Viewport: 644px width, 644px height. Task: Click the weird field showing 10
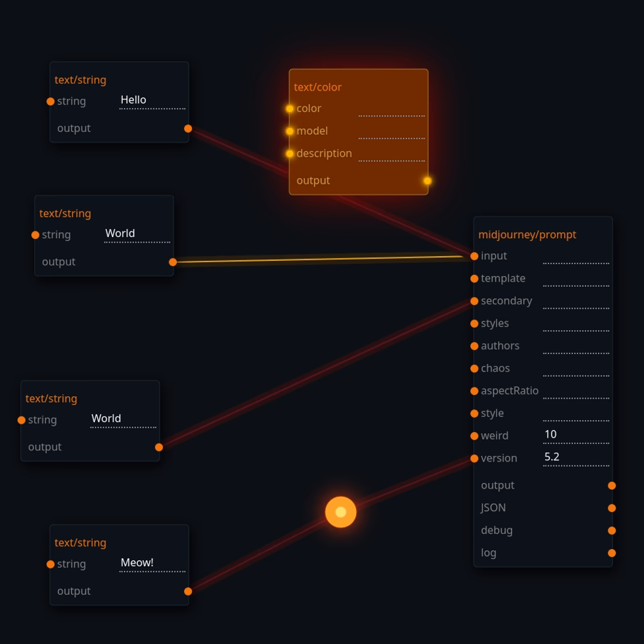point(576,435)
